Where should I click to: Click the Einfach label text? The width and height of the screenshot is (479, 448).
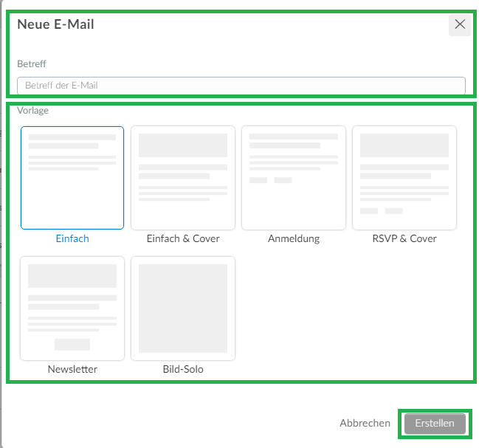72,238
